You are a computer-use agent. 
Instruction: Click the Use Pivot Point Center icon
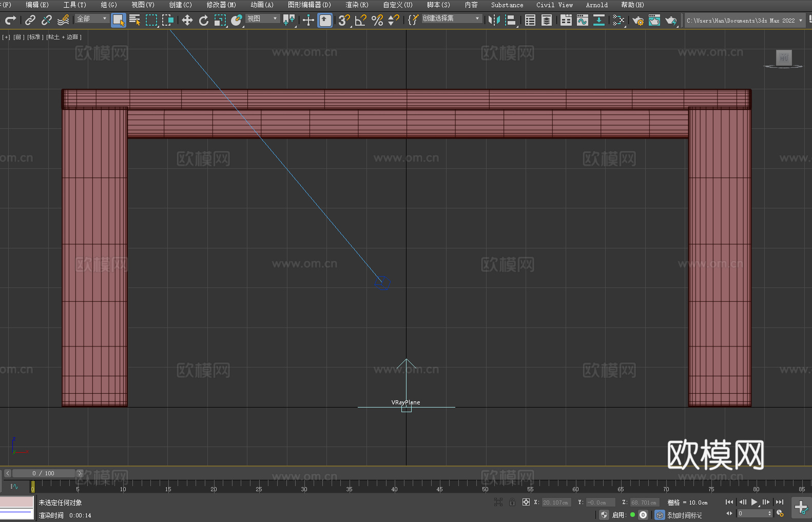coord(289,20)
